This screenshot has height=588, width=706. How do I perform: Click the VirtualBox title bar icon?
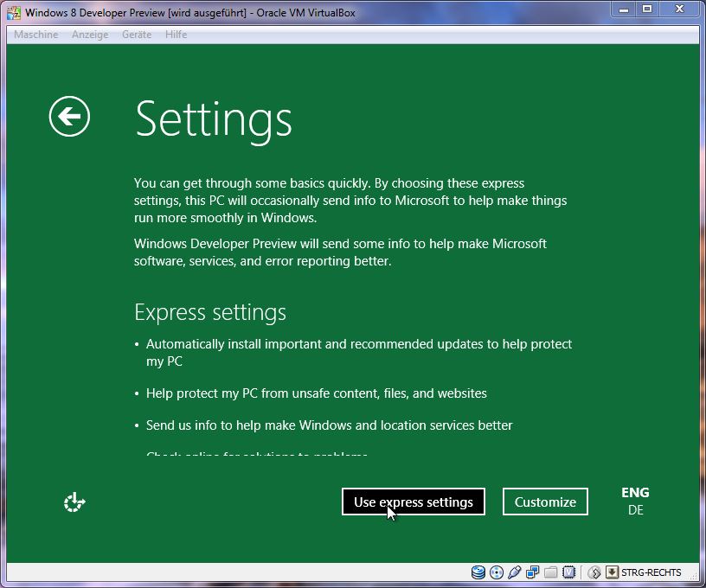pyautogui.click(x=14, y=13)
